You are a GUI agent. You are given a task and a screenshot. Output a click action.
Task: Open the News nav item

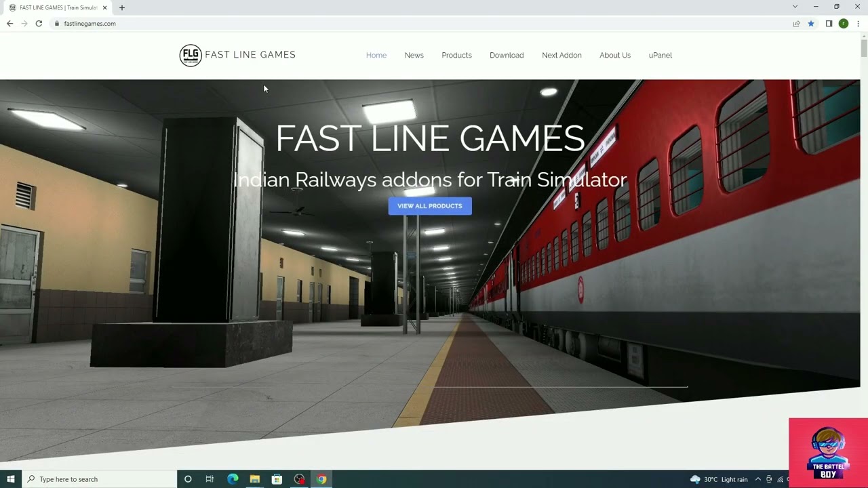click(414, 56)
